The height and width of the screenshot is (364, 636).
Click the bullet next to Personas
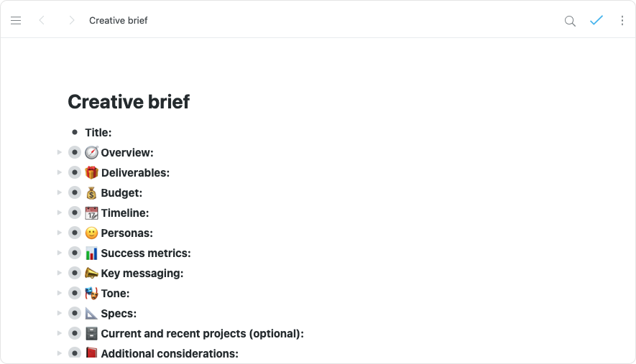(75, 233)
